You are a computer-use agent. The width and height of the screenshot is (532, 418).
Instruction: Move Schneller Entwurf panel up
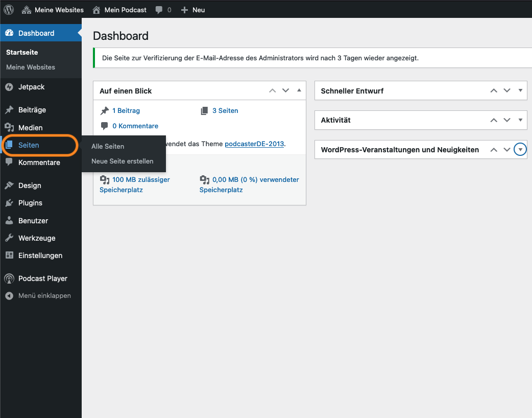(x=494, y=90)
